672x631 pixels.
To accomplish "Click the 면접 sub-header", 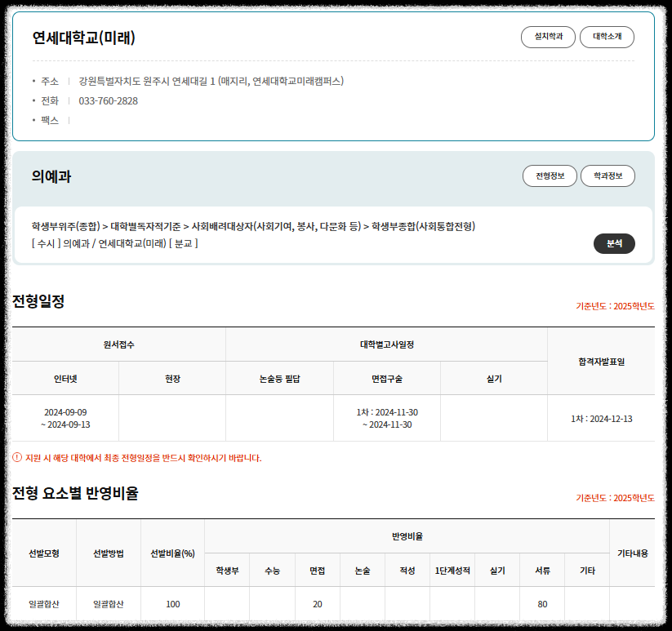I will click(317, 571).
